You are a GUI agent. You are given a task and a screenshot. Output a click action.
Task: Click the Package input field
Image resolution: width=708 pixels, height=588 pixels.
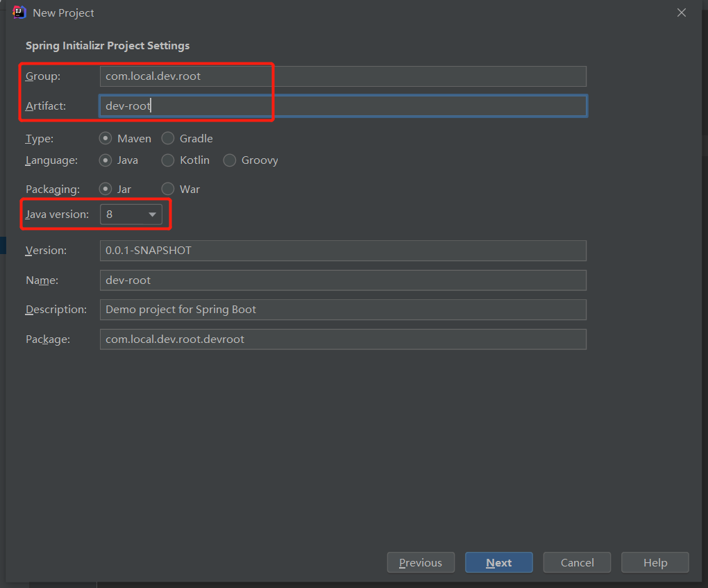click(343, 339)
